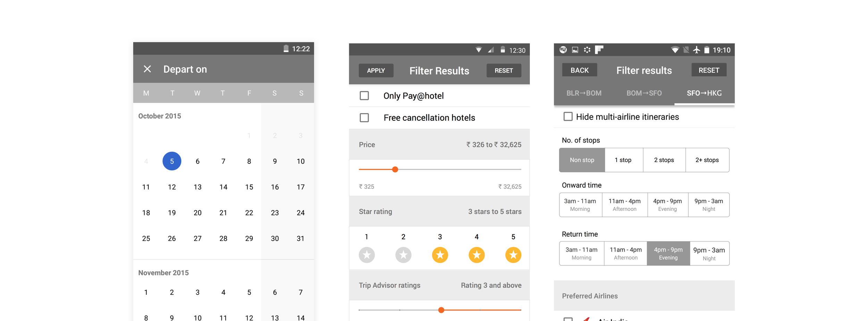The height and width of the screenshot is (321, 868).
Task: Pick October 31 in the calendar
Action: click(x=301, y=238)
